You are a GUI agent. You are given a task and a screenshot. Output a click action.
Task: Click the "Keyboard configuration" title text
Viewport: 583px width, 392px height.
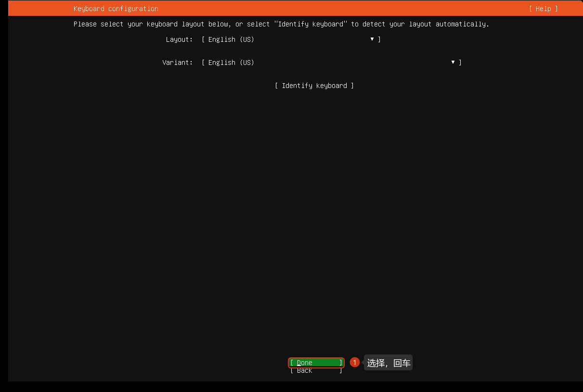(x=116, y=9)
